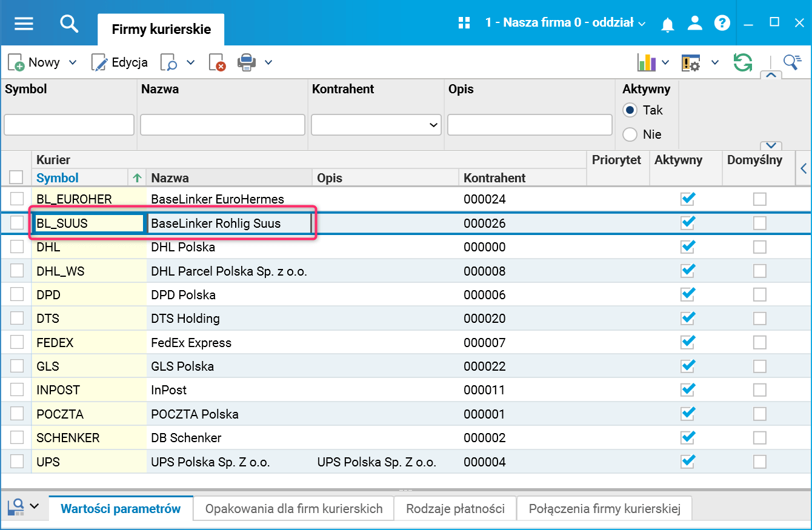Viewport: 812px width, 530px height.
Task: Click the Symbol filter input field
Action: pyautogui.click(x=69, y=125)
